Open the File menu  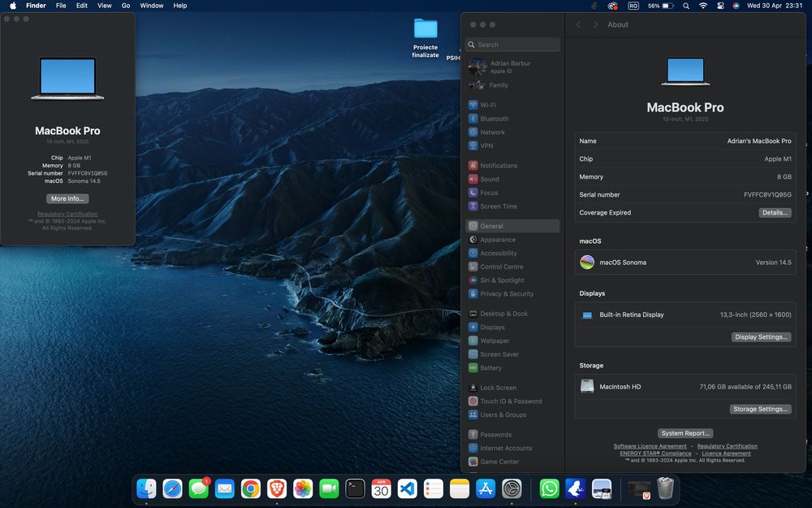(x=61, y=6)
